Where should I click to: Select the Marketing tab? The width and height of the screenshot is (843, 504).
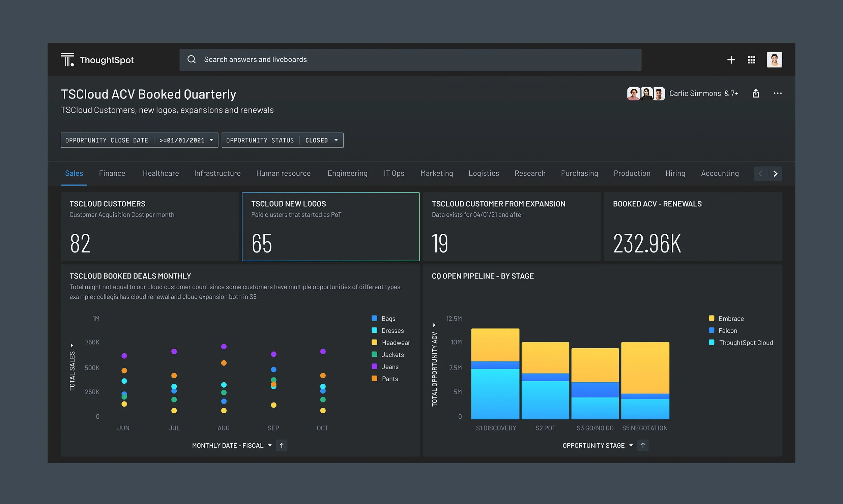tap(436, 173)
